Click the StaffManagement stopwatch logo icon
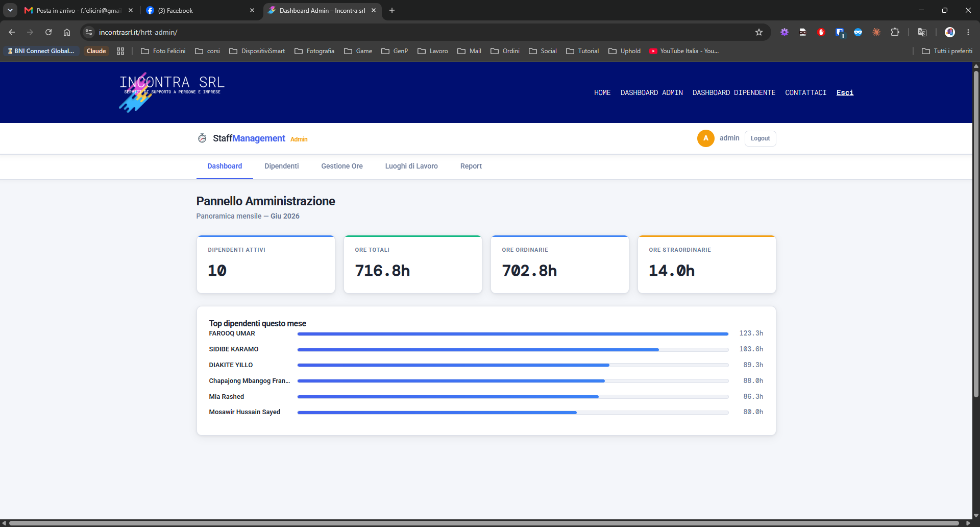Screen dimensions: 980x527 click(202, 138)
